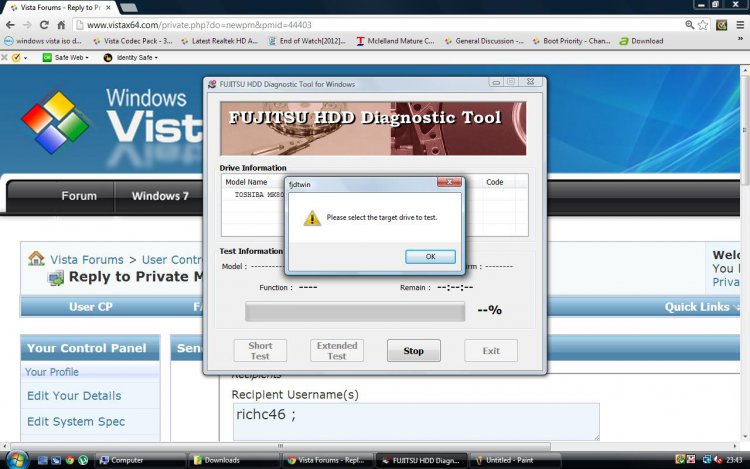Click OK in the fjdtwin dialog

point(430,257)
